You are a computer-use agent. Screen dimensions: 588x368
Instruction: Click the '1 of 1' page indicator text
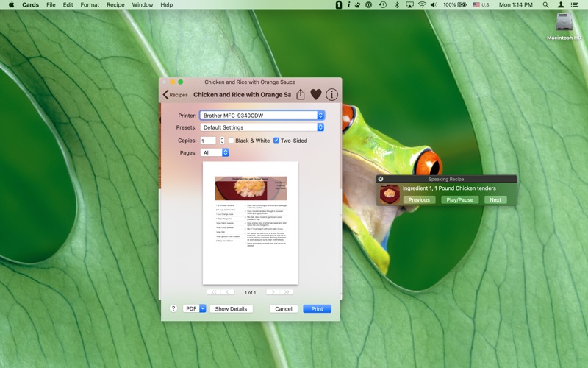coord(250,292)
